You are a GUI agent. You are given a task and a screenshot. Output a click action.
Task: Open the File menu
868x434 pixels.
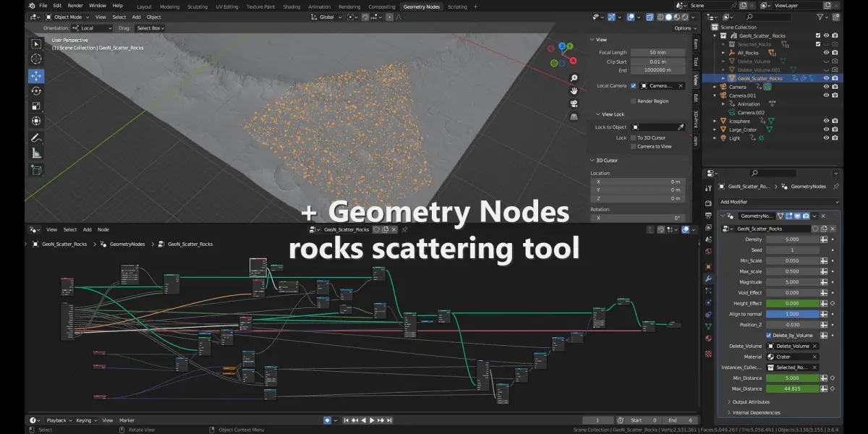coord(43,6)
